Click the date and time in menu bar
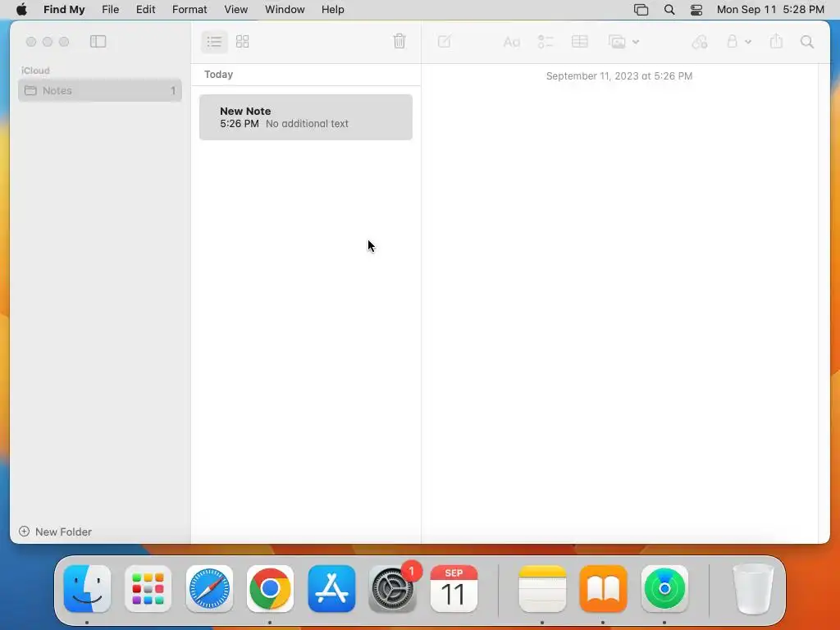Image resolution: width=840 pixels, height=630 pixels. point(770,10)
